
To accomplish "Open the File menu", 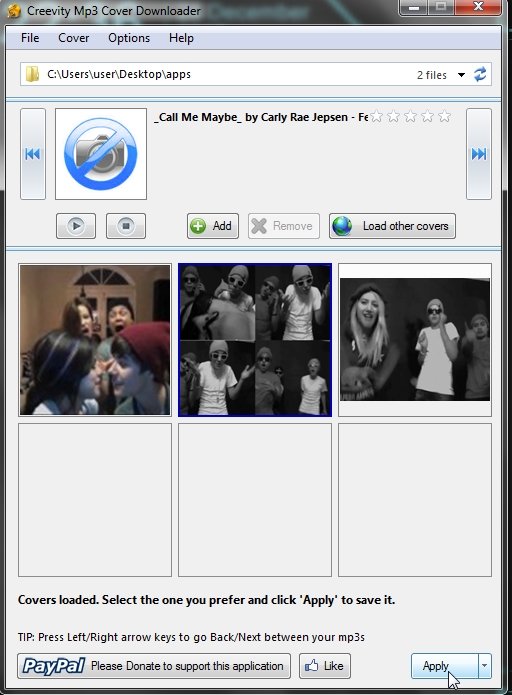I will coord(30,38).
